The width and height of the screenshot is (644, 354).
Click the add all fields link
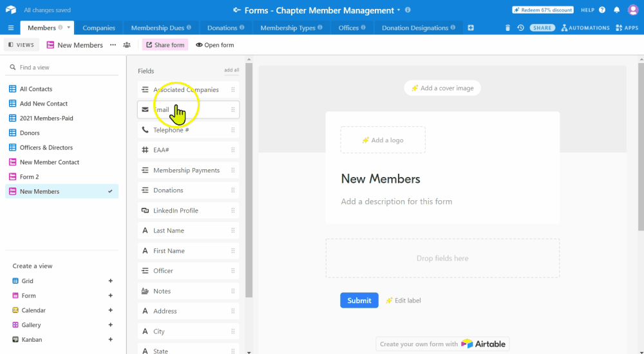[x=231, y=70]
